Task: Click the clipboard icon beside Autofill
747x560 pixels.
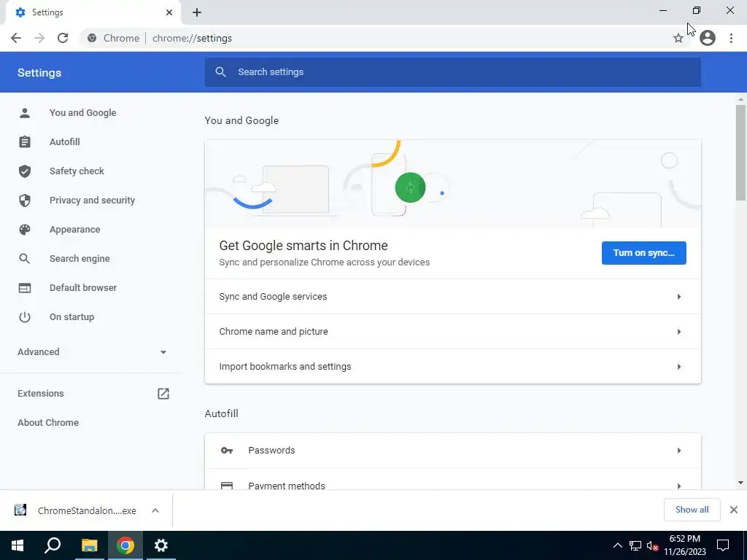Action: point(25,142)
